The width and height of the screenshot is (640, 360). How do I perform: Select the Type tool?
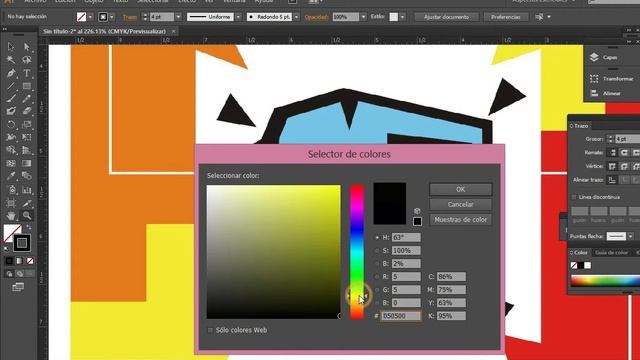[x=27, y=73]
